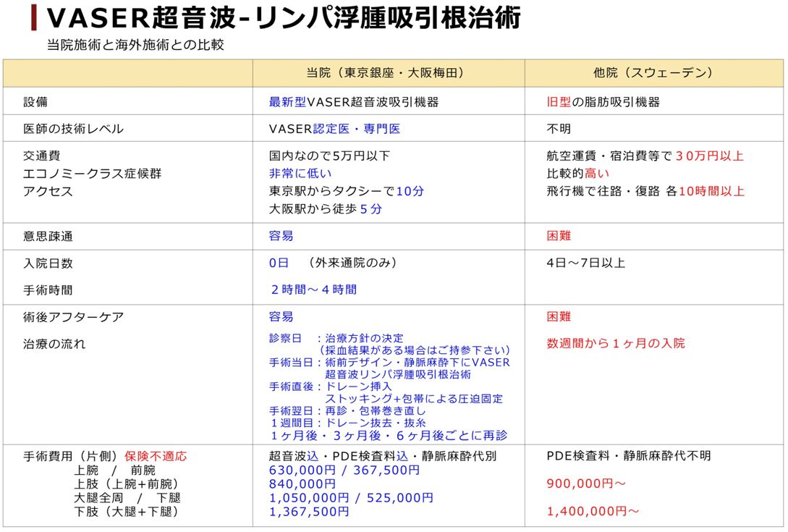Click row label 'エコノミークラス症候群'
Image resolution: width=788 pixels, height=532 pixels.
[93, 174]
